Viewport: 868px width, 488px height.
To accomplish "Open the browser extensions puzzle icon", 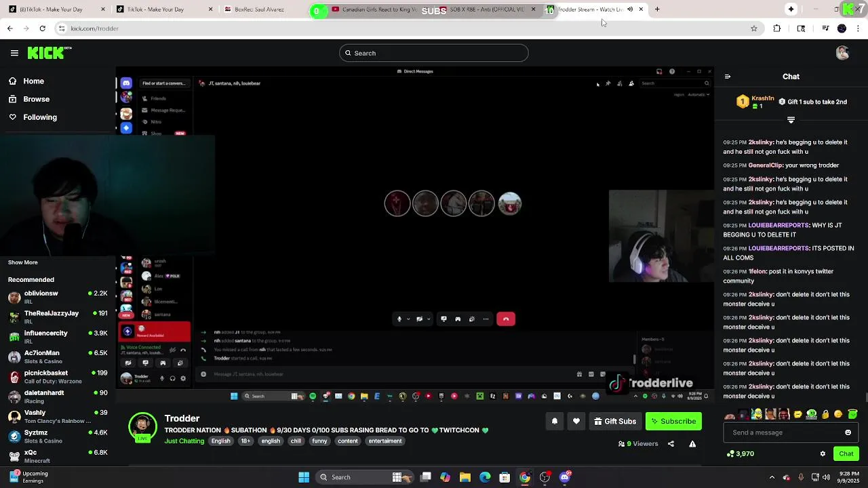I will [777, 28].
